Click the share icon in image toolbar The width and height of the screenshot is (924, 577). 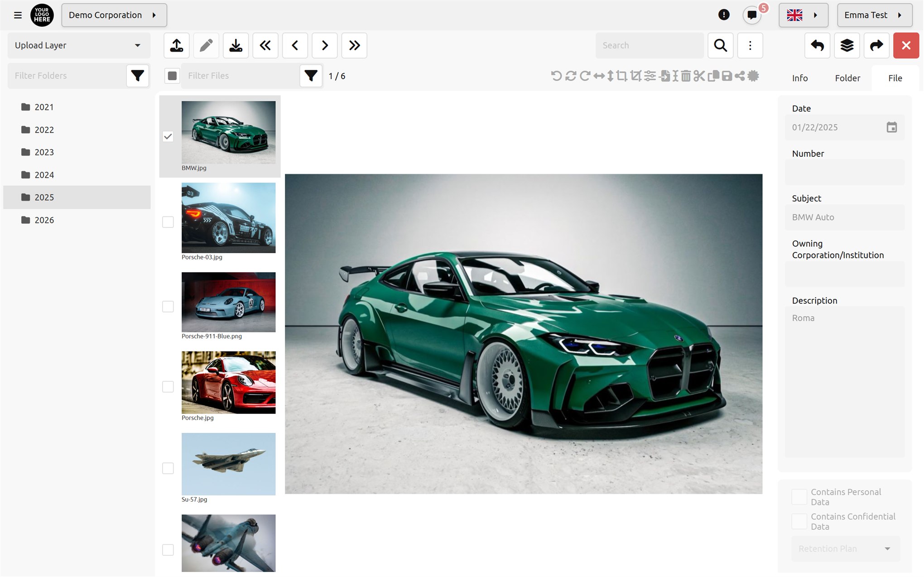[740, 76]
